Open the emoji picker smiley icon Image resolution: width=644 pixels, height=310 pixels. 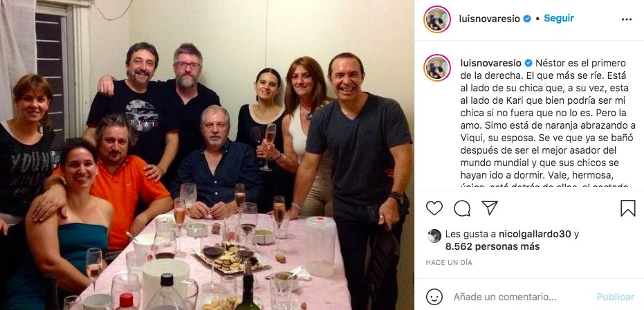point(434,296)
